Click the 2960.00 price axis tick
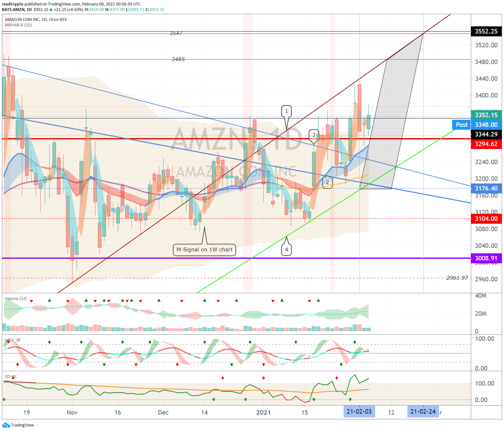Image resolution: width=504 pixels, height=431 pixels. click(486, 279)
